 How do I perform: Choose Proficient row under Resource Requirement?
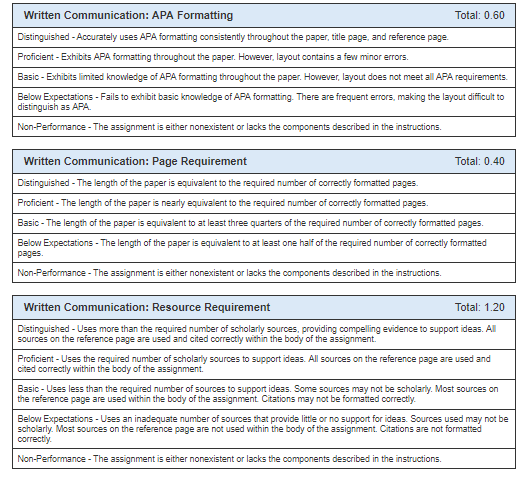[264, 364]
